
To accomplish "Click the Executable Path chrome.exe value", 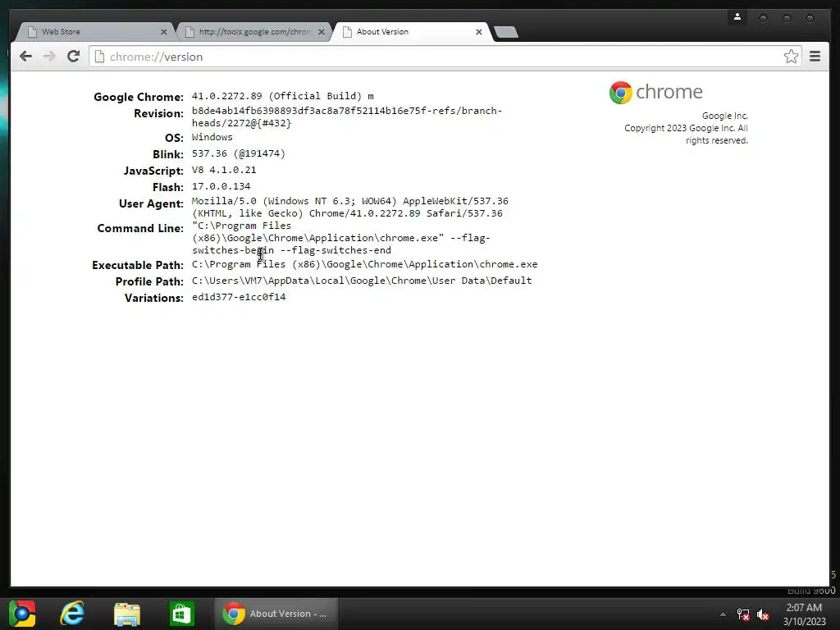I will (364, 264).
